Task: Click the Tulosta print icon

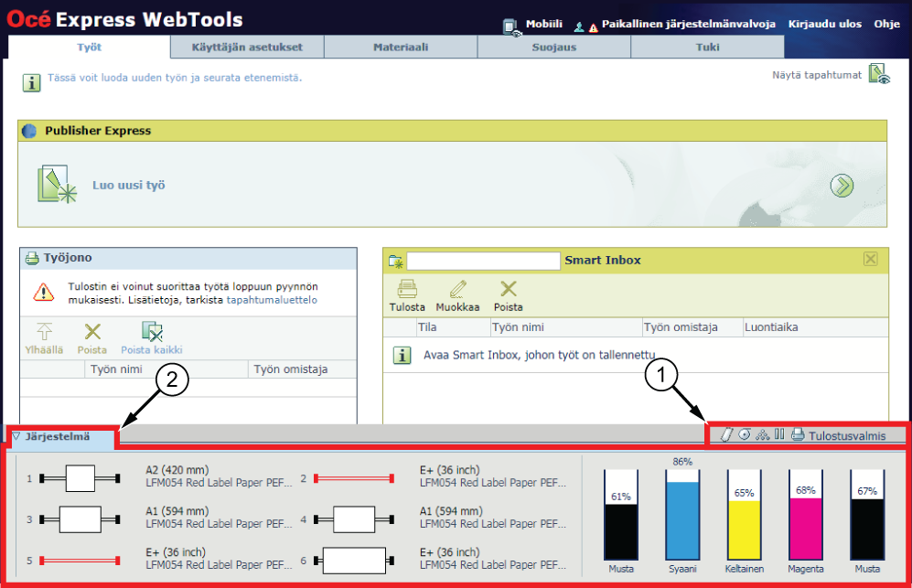Action: coord(406,289)
